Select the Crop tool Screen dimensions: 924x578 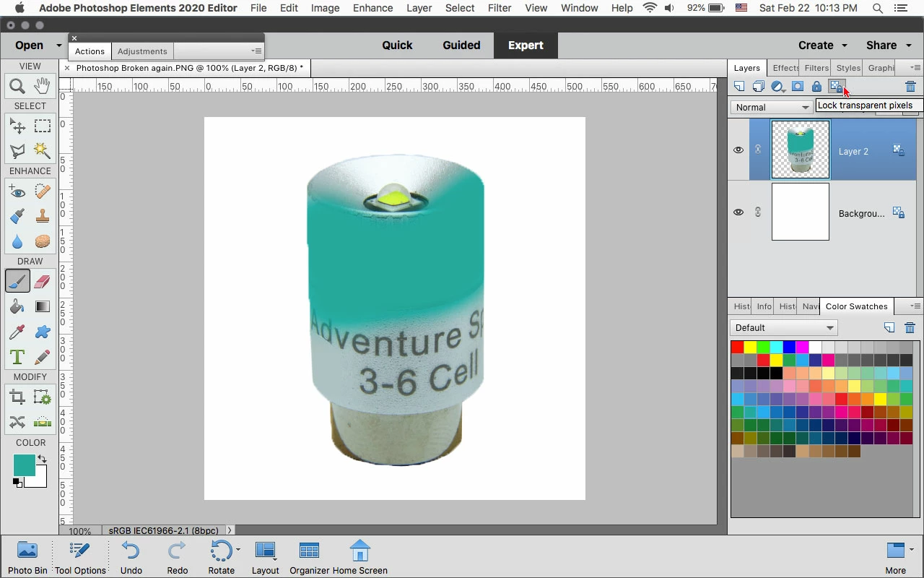(17, 397)
